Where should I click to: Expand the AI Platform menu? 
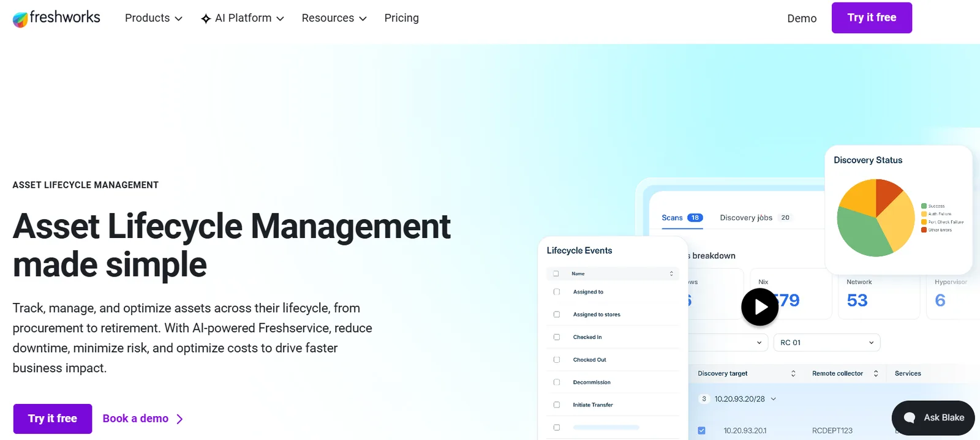243,18
